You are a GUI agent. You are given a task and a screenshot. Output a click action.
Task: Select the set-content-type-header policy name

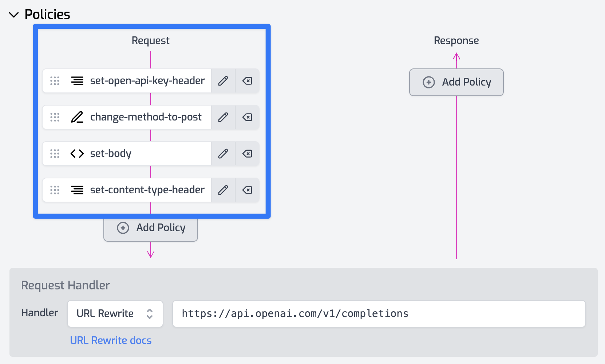point(147,190)
